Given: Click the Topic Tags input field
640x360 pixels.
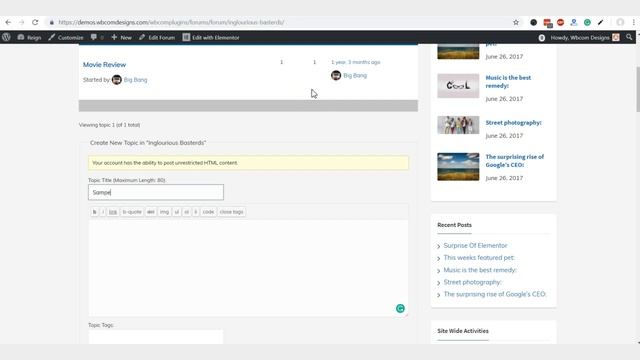Looking at the screenshot, I should pos(156,337).
